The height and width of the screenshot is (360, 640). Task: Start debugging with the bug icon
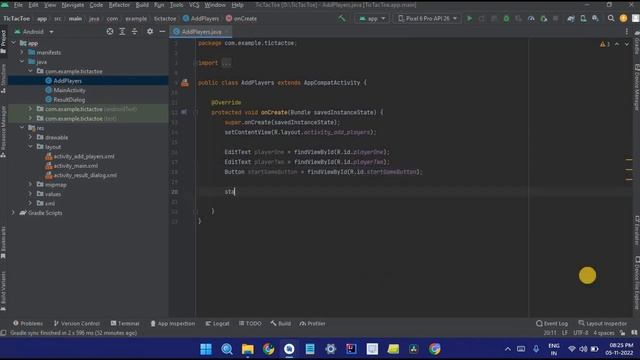coord(506,18)
